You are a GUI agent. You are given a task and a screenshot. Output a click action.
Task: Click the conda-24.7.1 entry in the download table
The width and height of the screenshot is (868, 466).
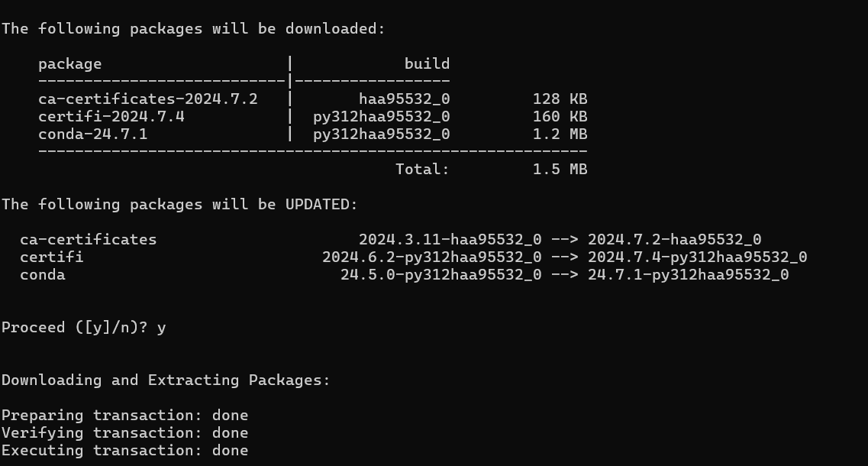[x=92, y=134]
